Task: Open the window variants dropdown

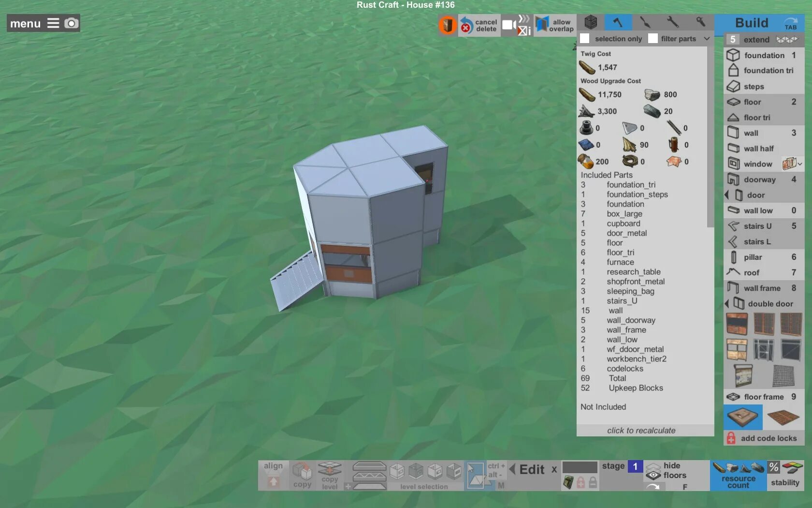Action: (x=793, y=164)
